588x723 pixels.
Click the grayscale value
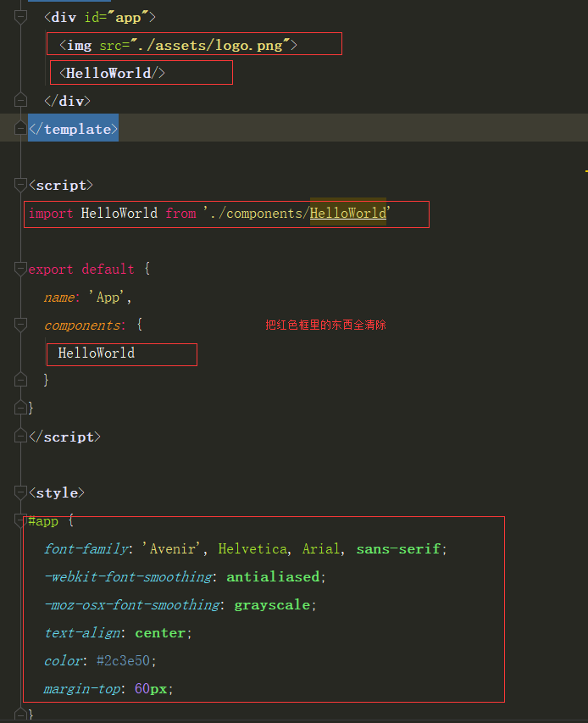coord(272,605)
